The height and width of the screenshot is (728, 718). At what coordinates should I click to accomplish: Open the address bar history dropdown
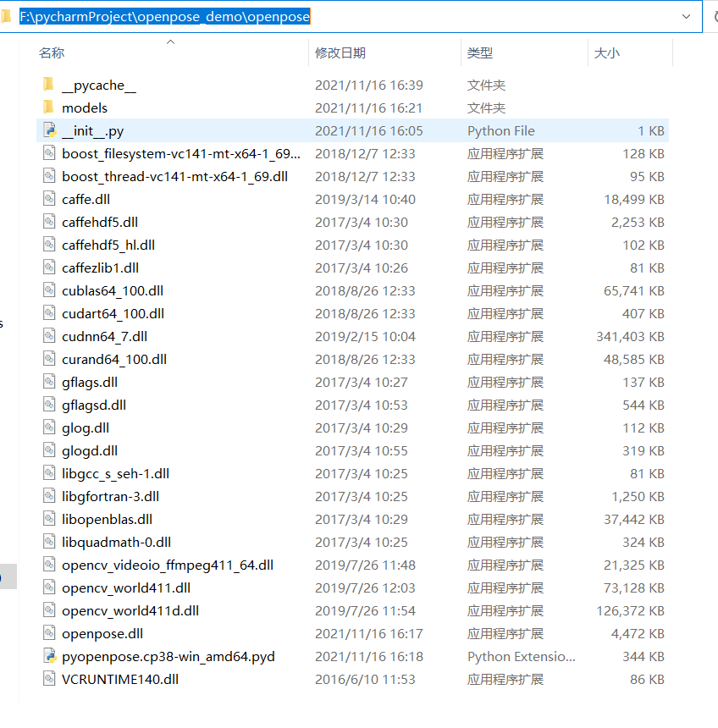click(686, 16)
